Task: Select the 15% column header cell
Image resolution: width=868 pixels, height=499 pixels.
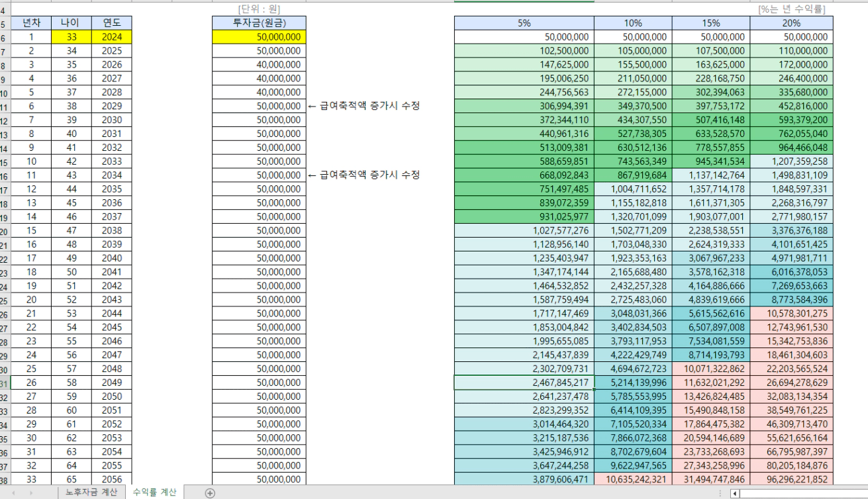Action: [x=711, y=23]
